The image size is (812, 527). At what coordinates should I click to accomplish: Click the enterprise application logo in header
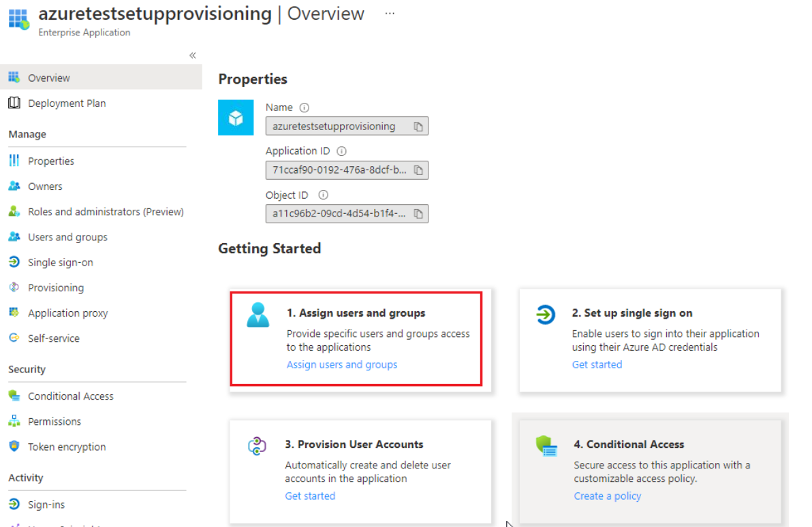18,18
